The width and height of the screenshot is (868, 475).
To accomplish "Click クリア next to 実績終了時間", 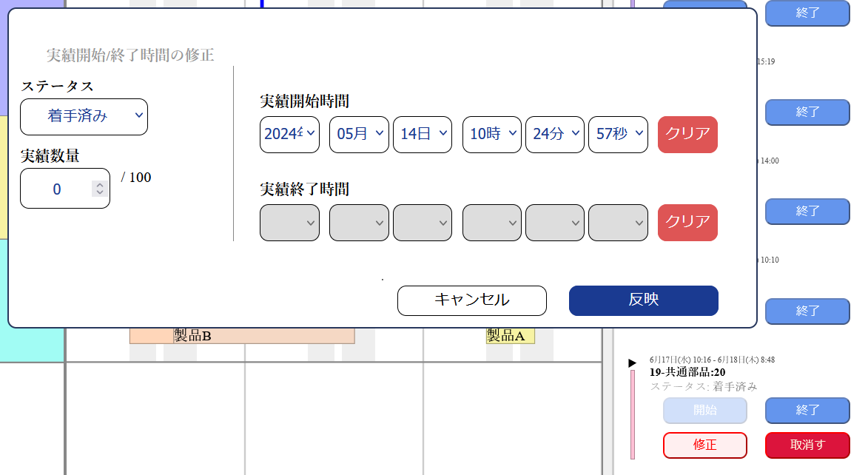I will click(x=687, y=223).
